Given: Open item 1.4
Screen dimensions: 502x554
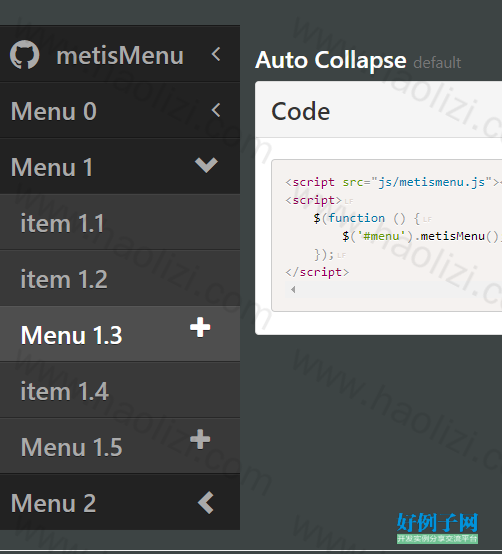Looking at the screenshot, I should [120, 390].
